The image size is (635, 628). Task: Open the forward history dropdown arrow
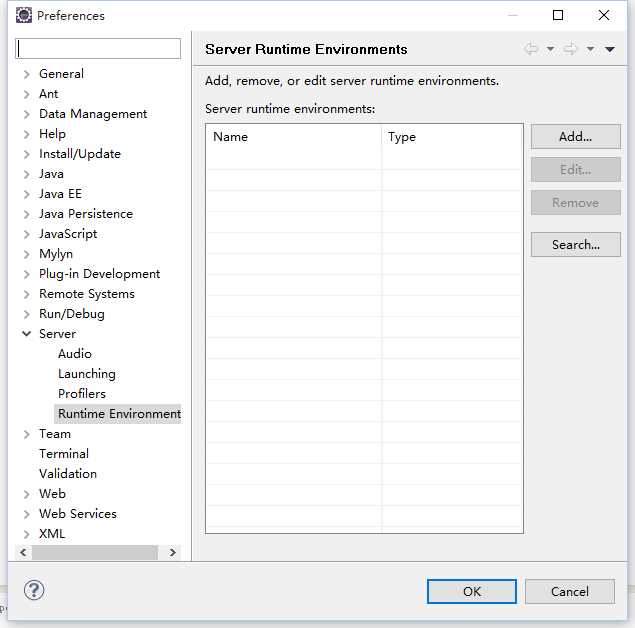[x=590, y=49]
